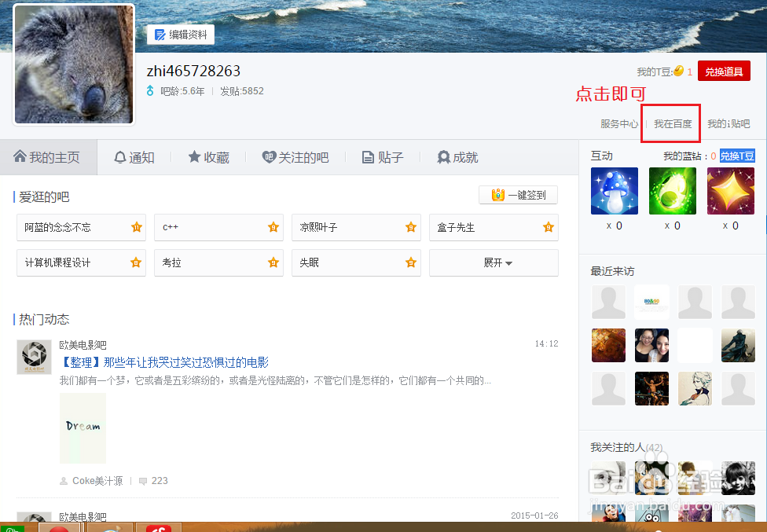The image size is (767, 532).
Task: Click level badge on 考拉
Action: (273, 262)
